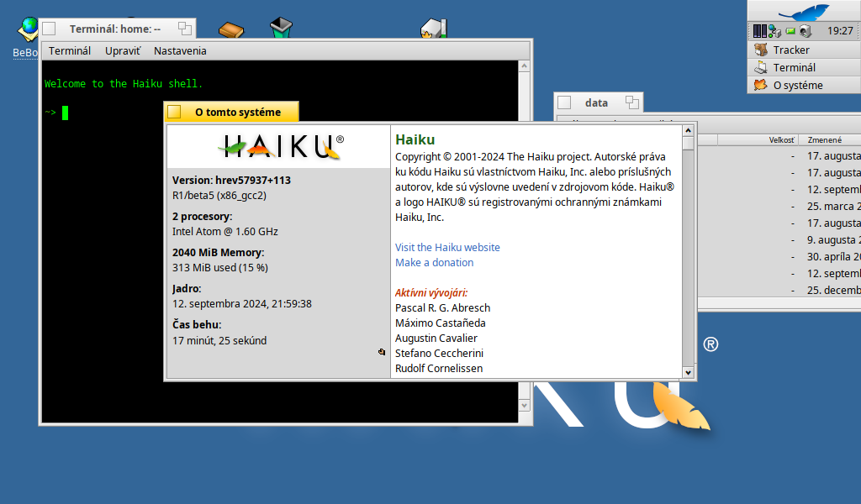Image resolution: width=861 pixels, height=504 pixels.
Task: Switch to O systéme in the Deskbar
Action: [x=805, y=85]
